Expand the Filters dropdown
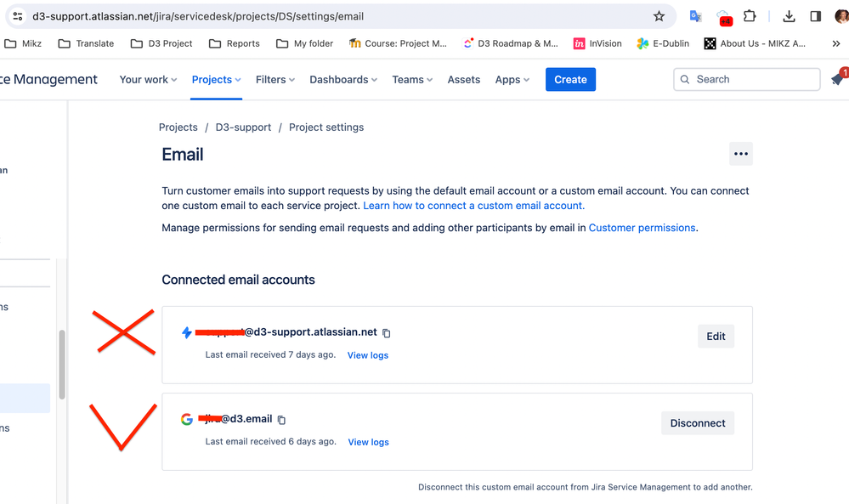849x504 pixels. click(275, 80)
